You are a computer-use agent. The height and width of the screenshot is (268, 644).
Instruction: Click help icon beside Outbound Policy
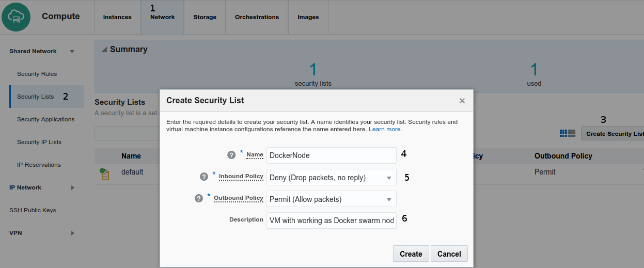[199, 198]
